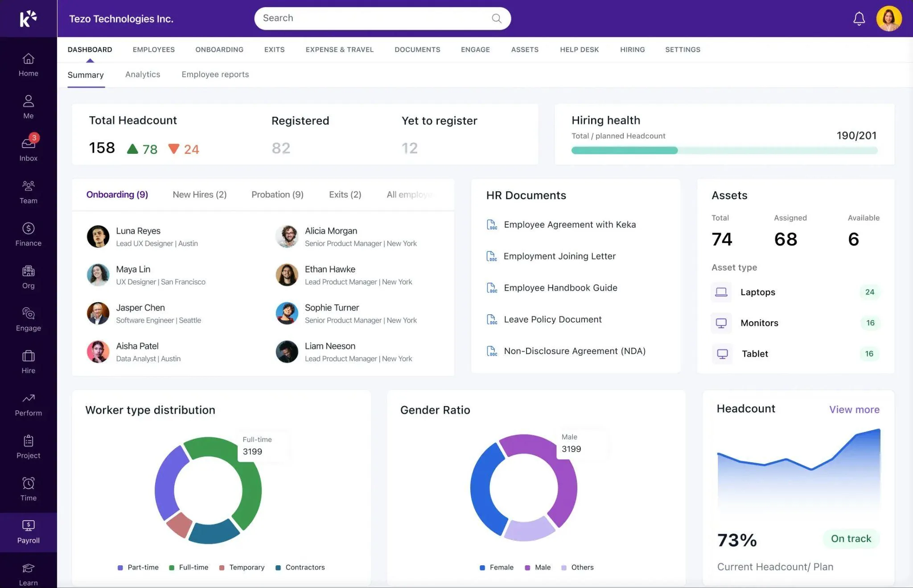The height and width of the screenshot is (588, 913).
Task: Open the EMPLOYEES menu item
Action: [154, 49]
